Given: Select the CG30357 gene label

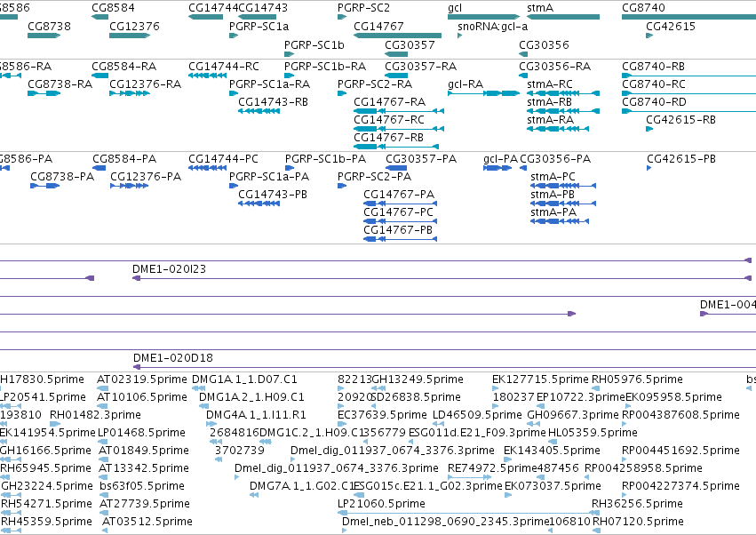Looking at the screenshot, I should point(410,45).
